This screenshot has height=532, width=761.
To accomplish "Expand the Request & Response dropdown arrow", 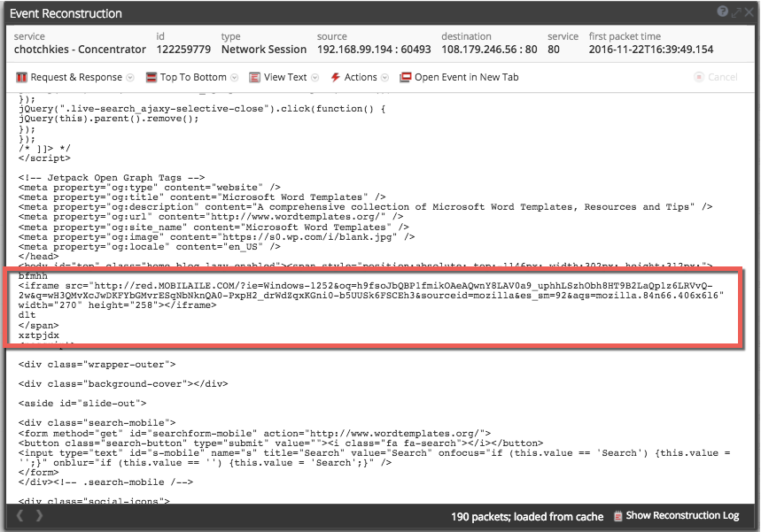I will tap(130, 78).
